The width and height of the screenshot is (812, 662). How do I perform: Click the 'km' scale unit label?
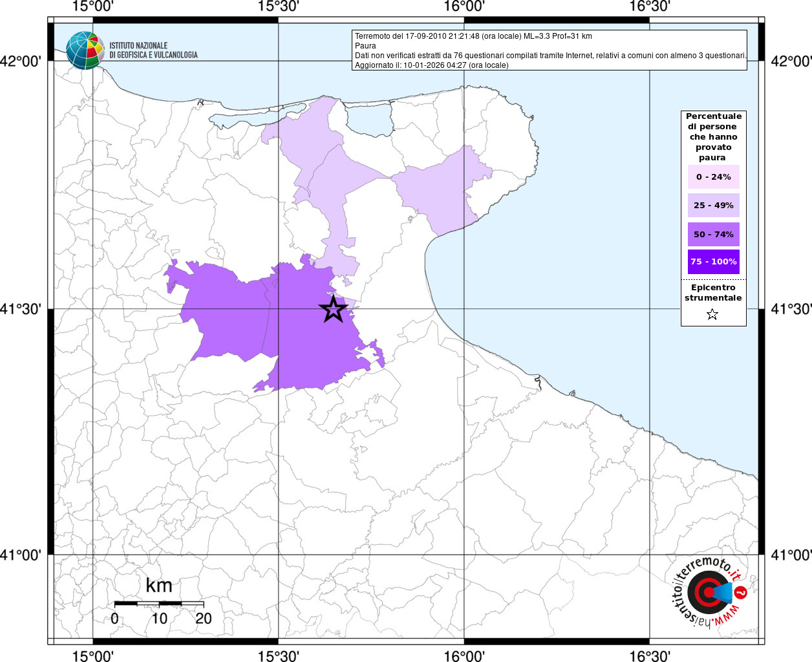[159, 585]
